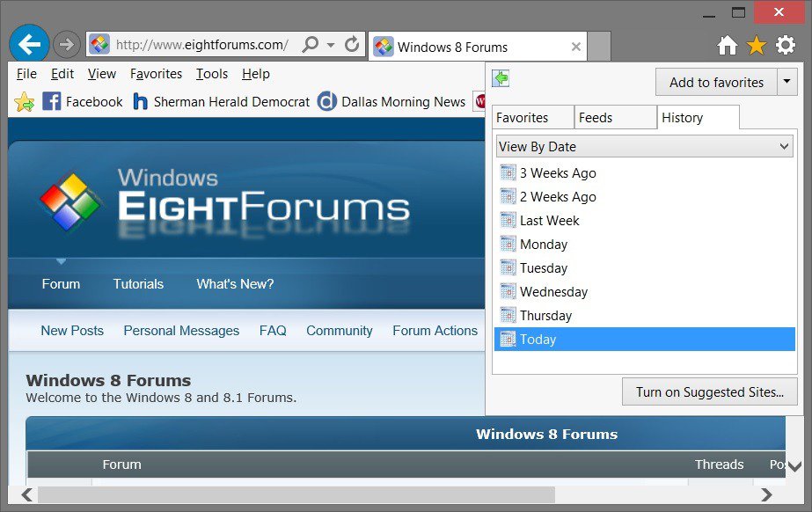The width and height of the screenshot is (812, 512).
Task: Click the Forum column header
Action: (x=121, y=464)
